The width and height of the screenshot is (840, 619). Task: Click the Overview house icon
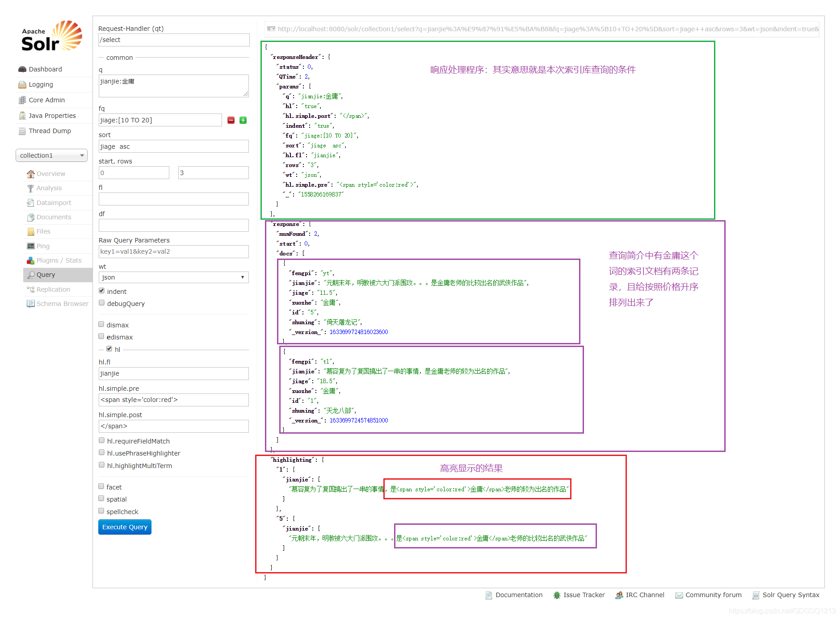[x=30, y=174]
